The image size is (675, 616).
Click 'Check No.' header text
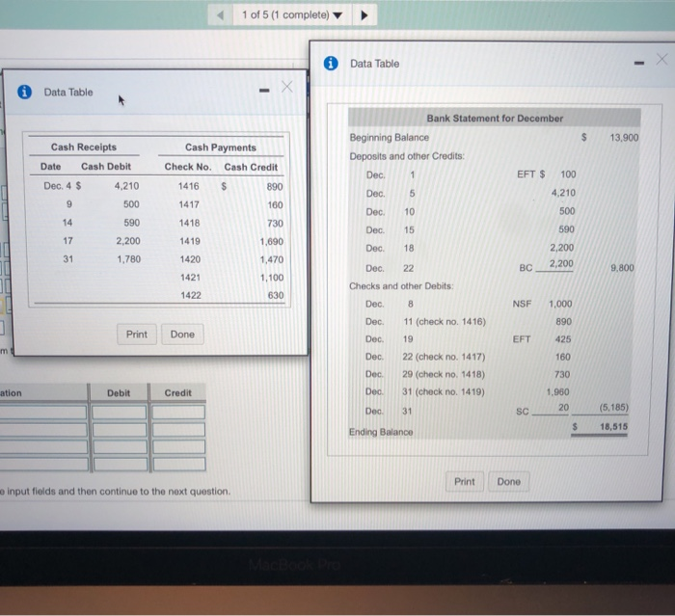[188, 167]
